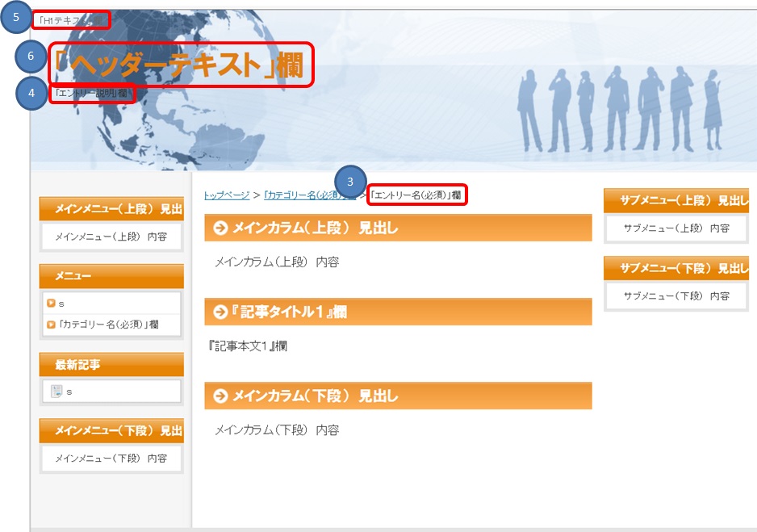Click the blue circle marker numbered 4

coord(31,92)
